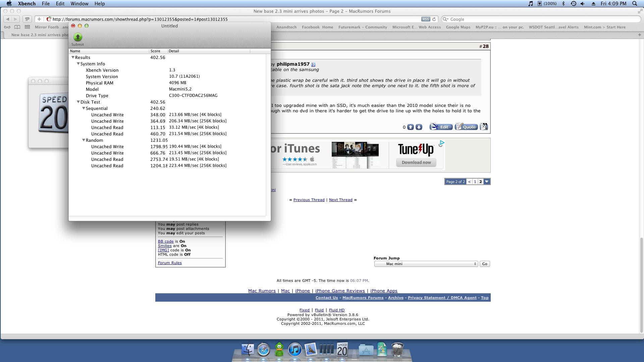Open the Help menu
The height and width of the screenshot is (362, 644).
click(x=100, y=4)
